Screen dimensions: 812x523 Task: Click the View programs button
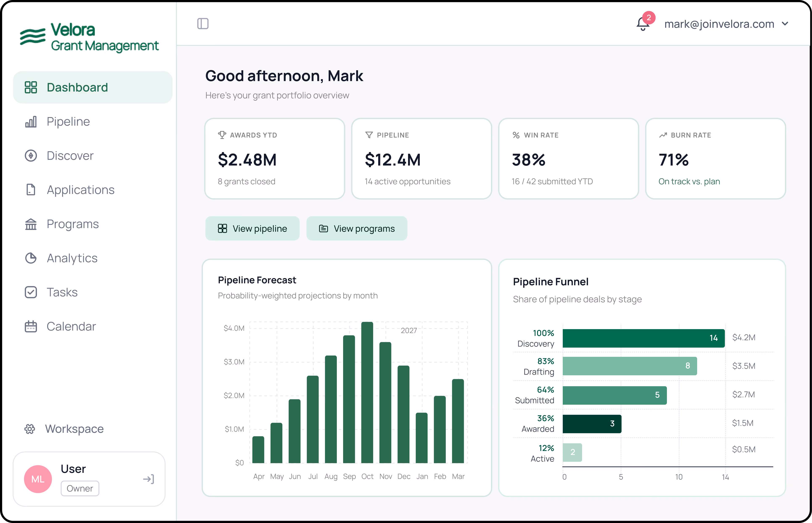click(357, 229)
